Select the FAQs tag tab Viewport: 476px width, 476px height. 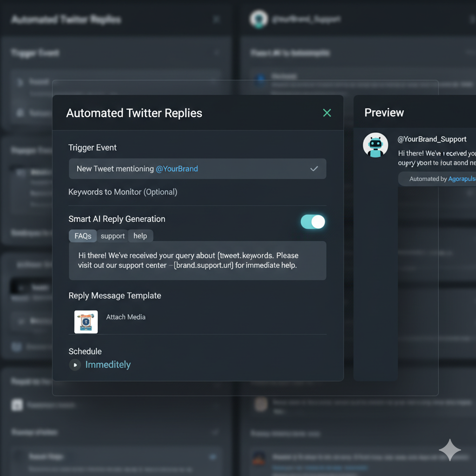click(83, 236)
